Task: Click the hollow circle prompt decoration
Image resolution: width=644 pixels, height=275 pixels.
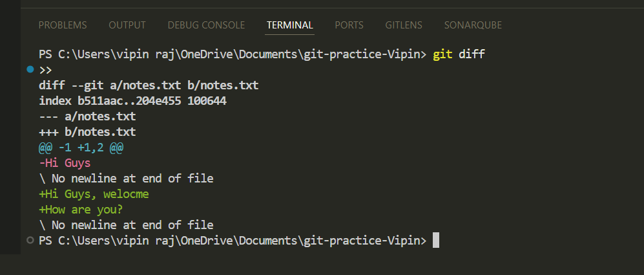Action: [x=30, y=241]
